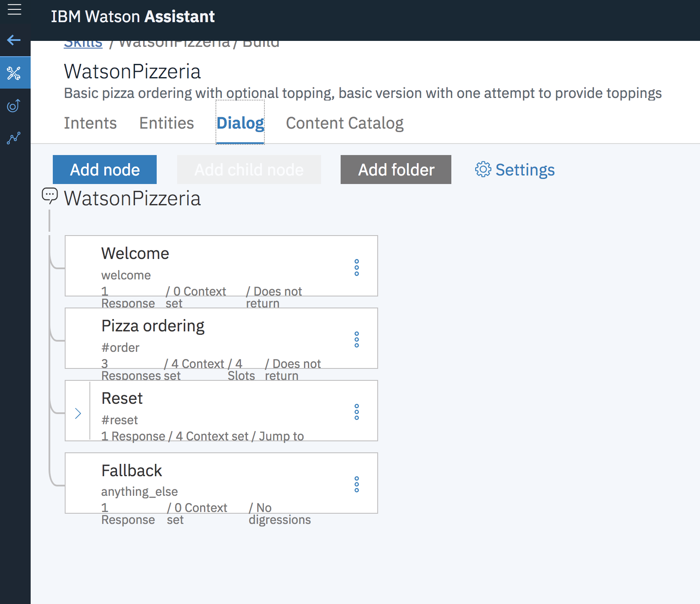Click the Add folder button
The width and height of the screenshot is (700, 604).
point(396,170)
